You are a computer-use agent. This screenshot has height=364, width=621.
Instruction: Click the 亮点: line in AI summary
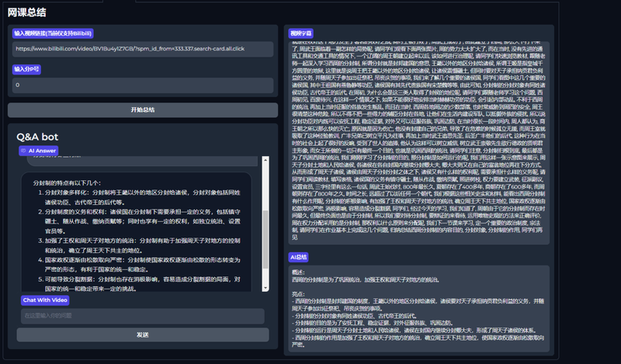[x=298, y=294]
